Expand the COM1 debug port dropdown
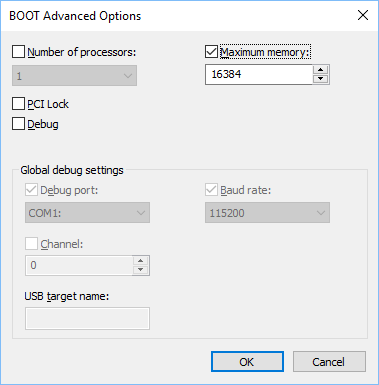Screen dimensions: 379x385 [87, 212]
